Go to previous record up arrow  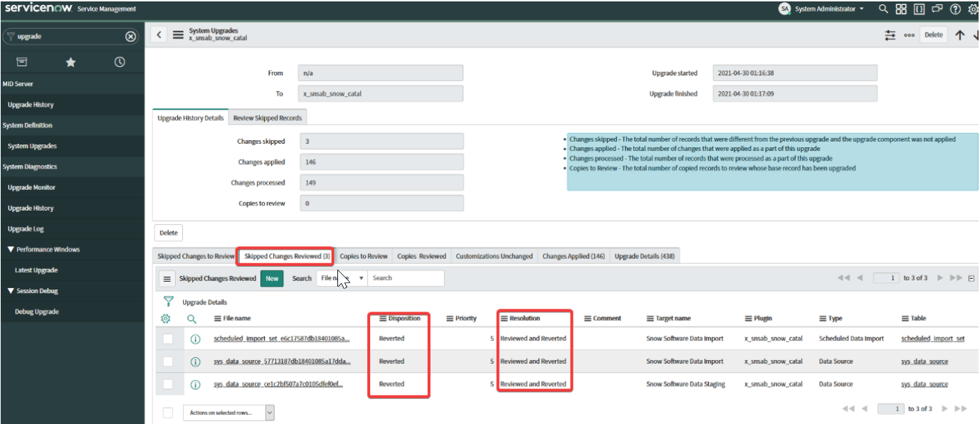point(959,35)
